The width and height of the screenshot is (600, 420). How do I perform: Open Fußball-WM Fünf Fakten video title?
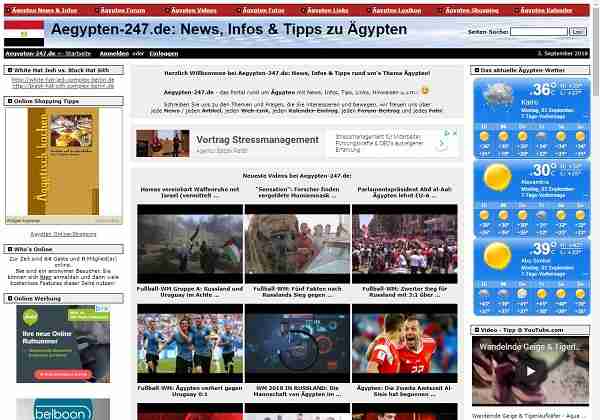pyautogui.click(x=297, y=292)
